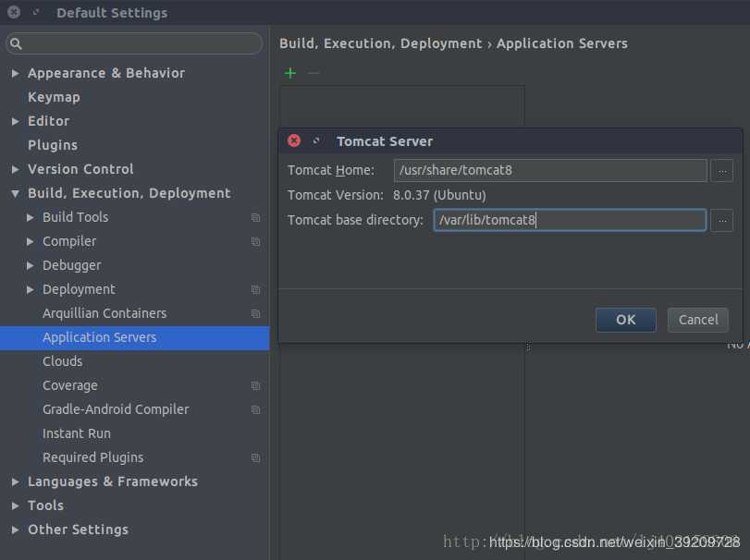The height and width of the screenshot is (560, 750).
Task: Expand Appearance & Behavior section
Action: click(16, 73)
